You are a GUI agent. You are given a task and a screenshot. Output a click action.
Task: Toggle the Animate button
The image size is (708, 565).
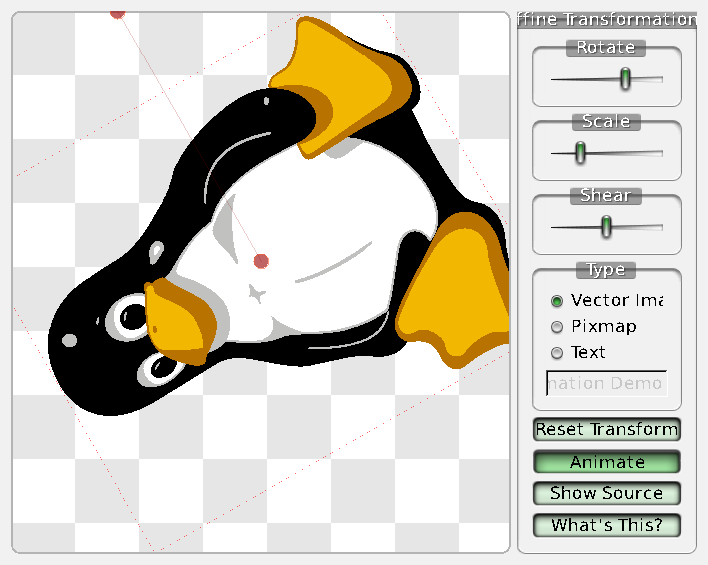click(606, 462)
